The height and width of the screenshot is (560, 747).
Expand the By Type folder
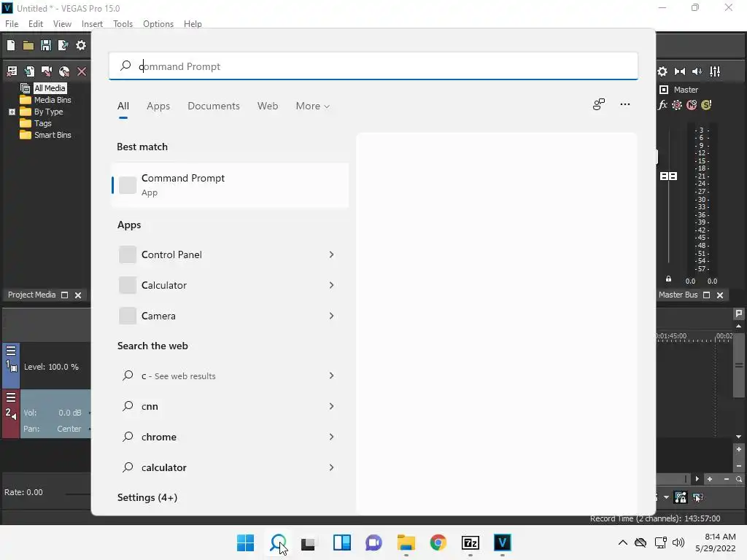point(12,112)
